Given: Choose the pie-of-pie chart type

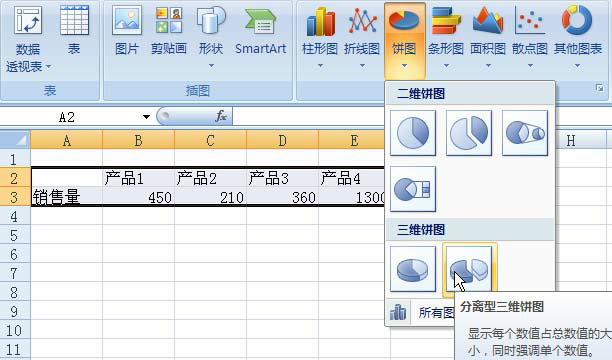Looking at the screenshot, I should 525,133.
